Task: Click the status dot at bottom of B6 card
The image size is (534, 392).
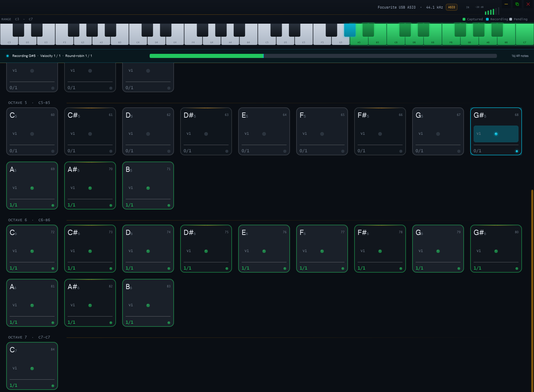Action: point(169,323)
